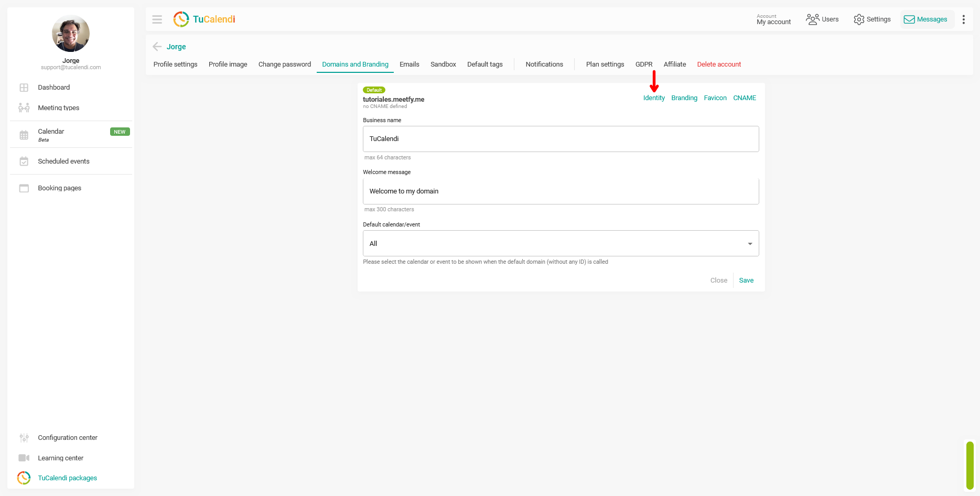Open the Settings gear icon

pos(859,19)
